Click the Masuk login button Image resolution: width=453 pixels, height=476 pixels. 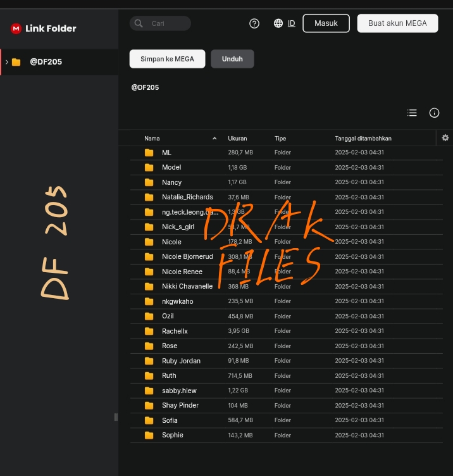(x=326, y=23)
